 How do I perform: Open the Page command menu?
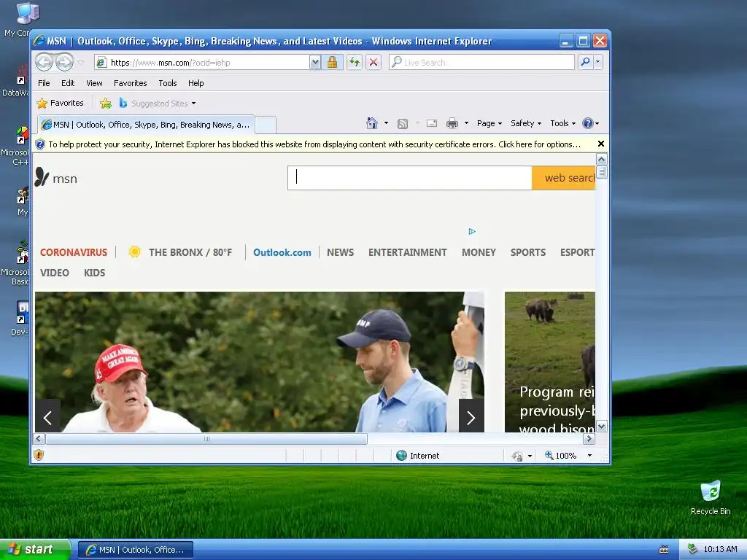pos(489,123)
